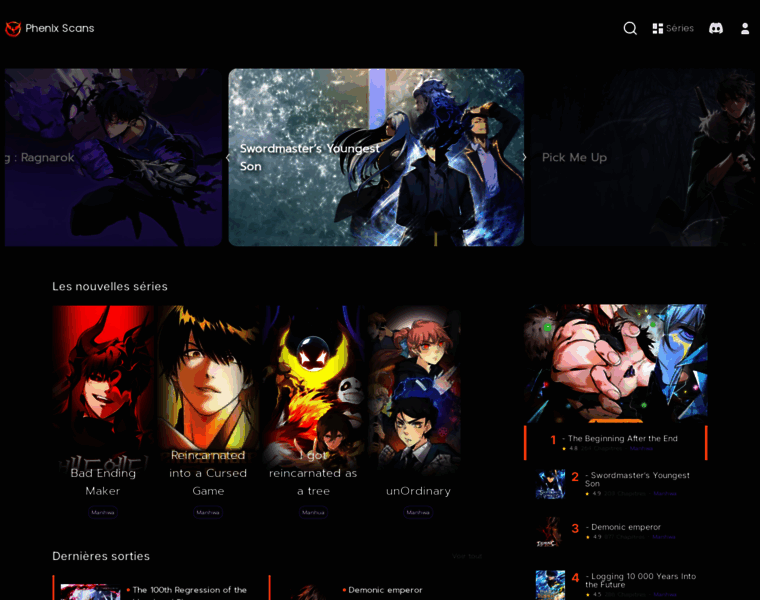Click Manhwa tag under Bad Ending Maker
This screenshot has width=760, height=600.
pos(103,512)
